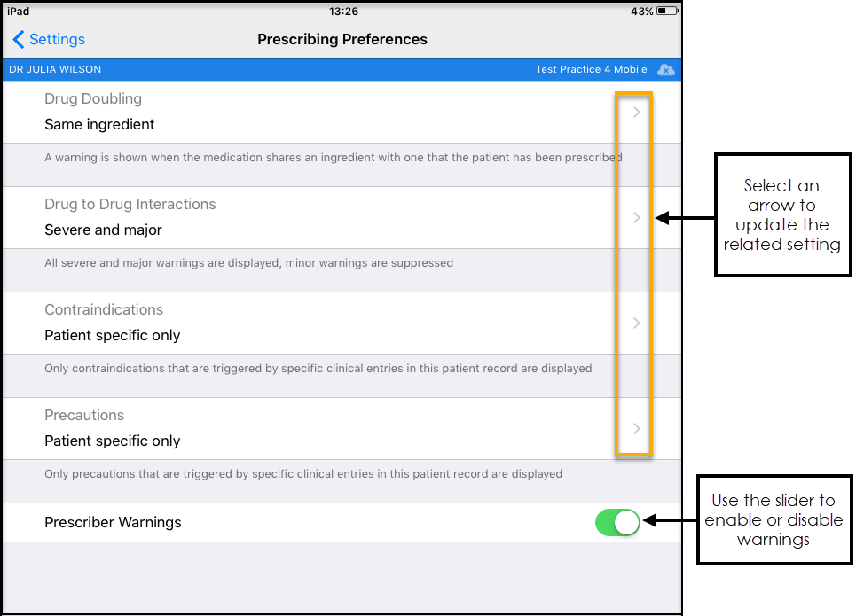Expand the Contraindications arrow
This screenshot has width=856, height=616.
[x=636, y=323]
